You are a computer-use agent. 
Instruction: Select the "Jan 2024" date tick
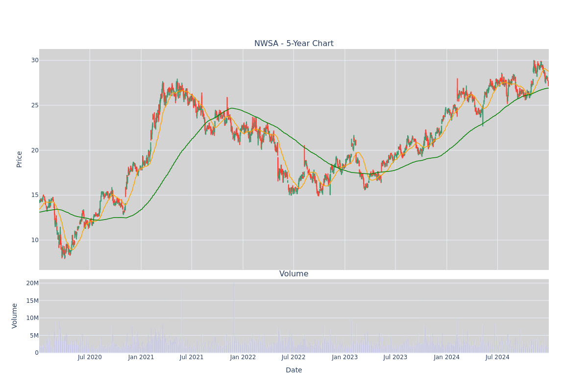pyautogui.click(x=447, y=357)
